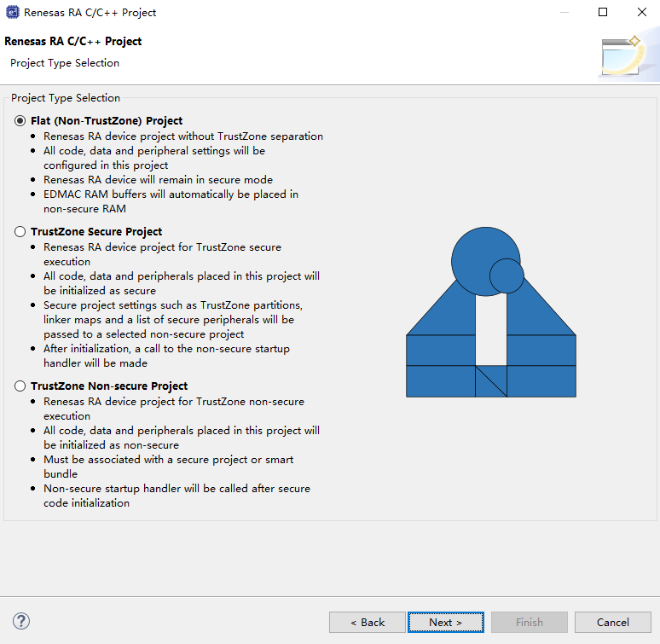Click 'Renesas RA device project without TrustZone separation' text
Viewport: 660px width, 644px height.
(183, 136)
